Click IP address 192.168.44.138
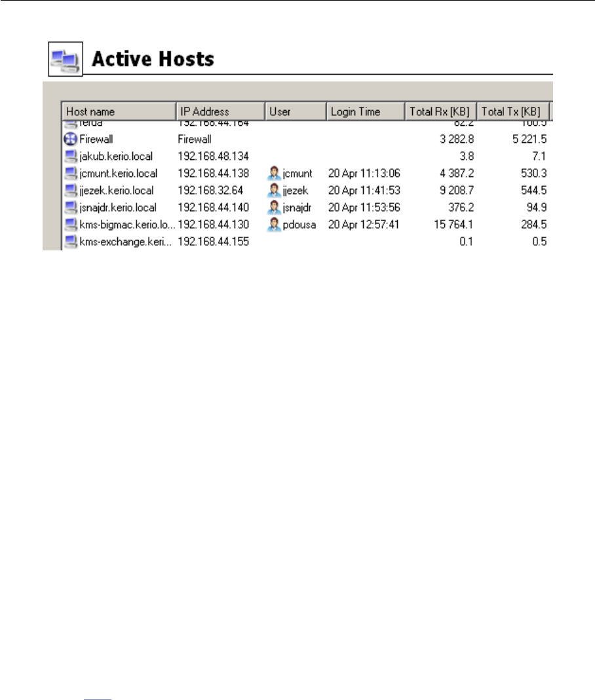 [214, 173]
